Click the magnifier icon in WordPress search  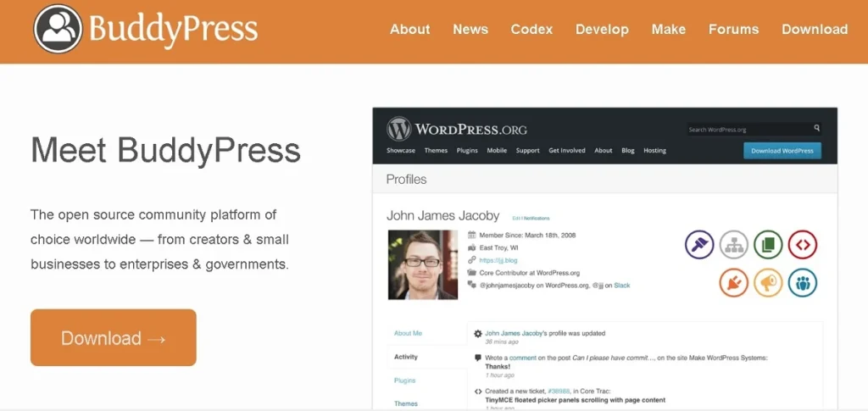pyautogui.click(x=816, y=129)
